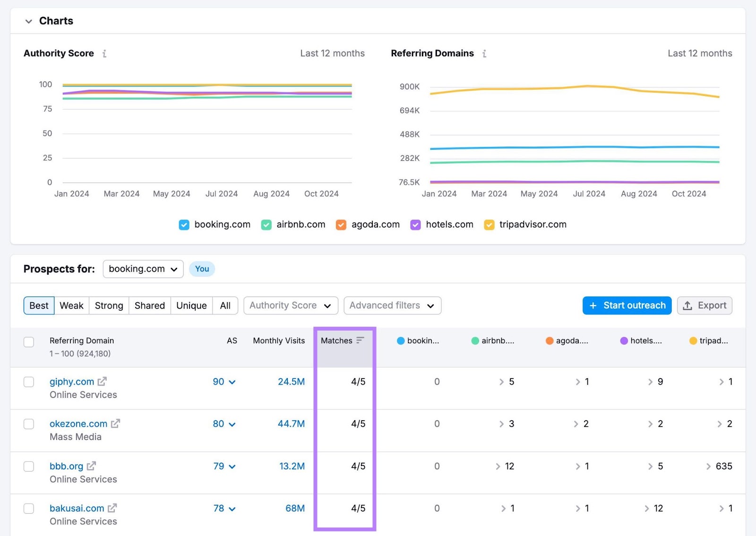Click the Matches column sort icon
756x536 pixels.
[x=360, y=340]
